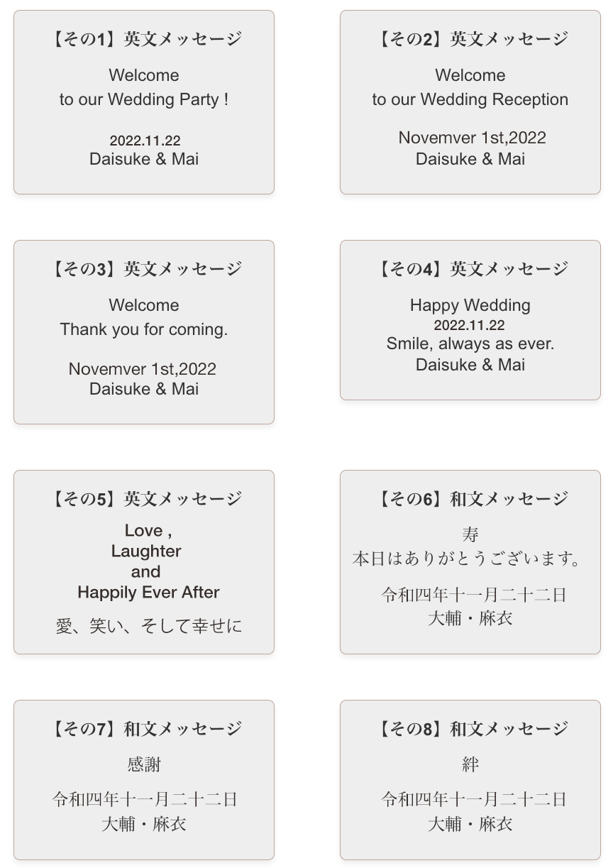Select the その1 英文メッセージ card
Screen dimensions: 613x868
tap(144, 102)
